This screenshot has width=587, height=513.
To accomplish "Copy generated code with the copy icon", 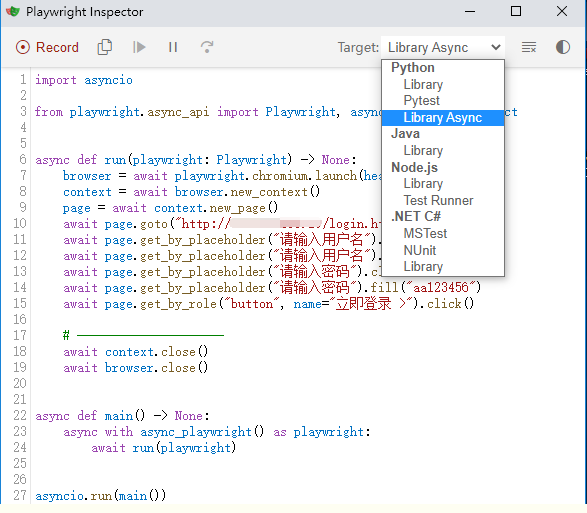I will click(104, 47).
